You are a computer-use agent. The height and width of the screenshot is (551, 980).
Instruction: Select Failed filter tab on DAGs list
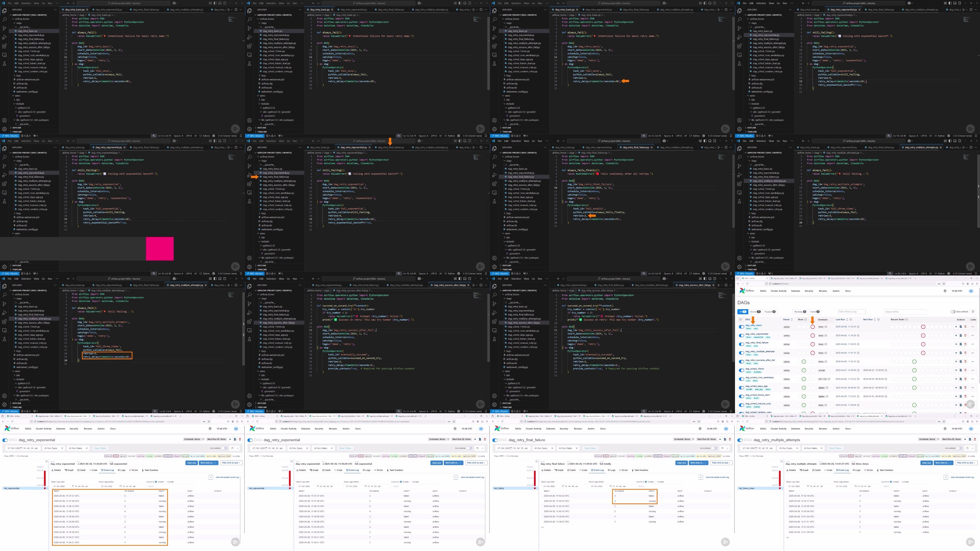coord(815,312)
